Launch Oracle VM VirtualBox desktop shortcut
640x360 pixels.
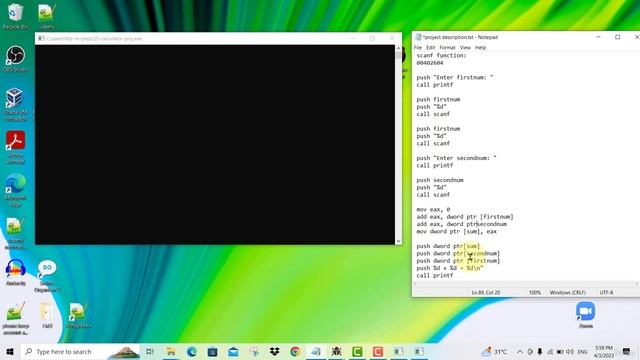pyautogui.click(x=15, y=104)
